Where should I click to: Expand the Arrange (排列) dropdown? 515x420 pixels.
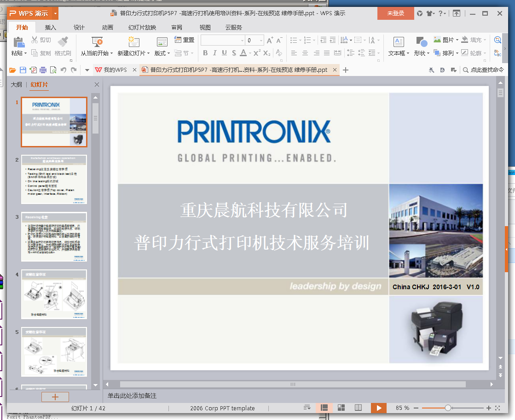(x=457, y=53)
